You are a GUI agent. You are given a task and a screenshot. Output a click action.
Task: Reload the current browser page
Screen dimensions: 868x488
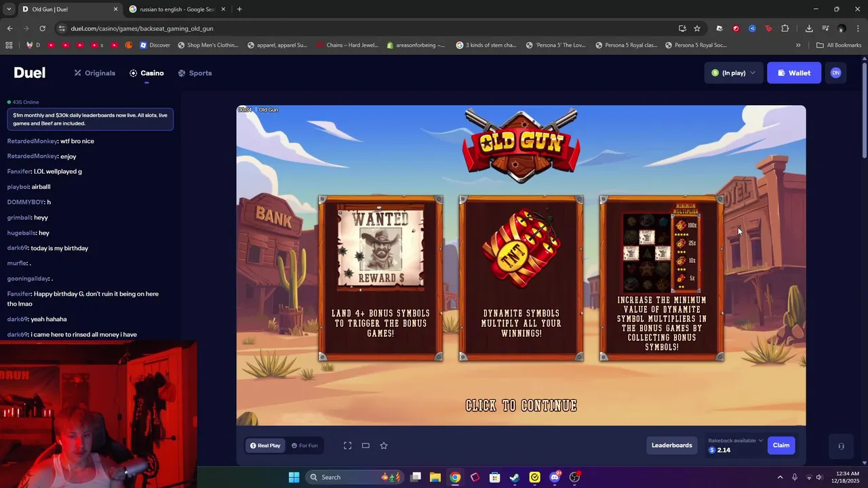tap(42, 28)
